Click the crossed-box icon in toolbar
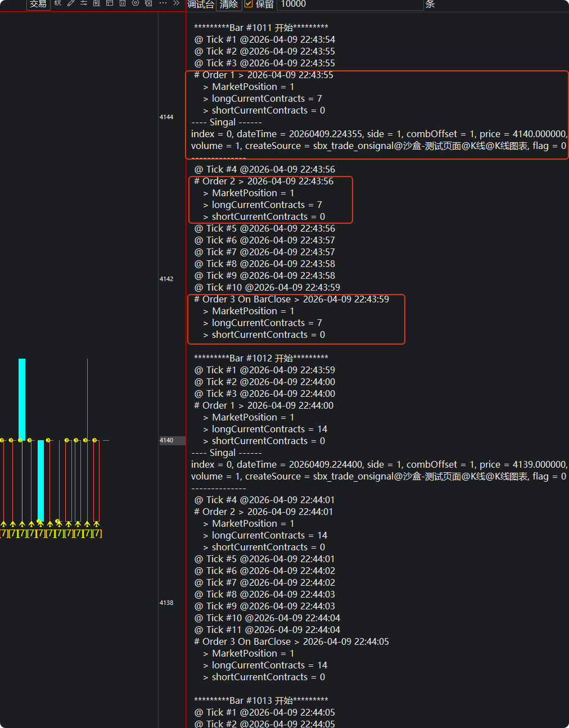This screenshot has width=569, height=728. 148,3
